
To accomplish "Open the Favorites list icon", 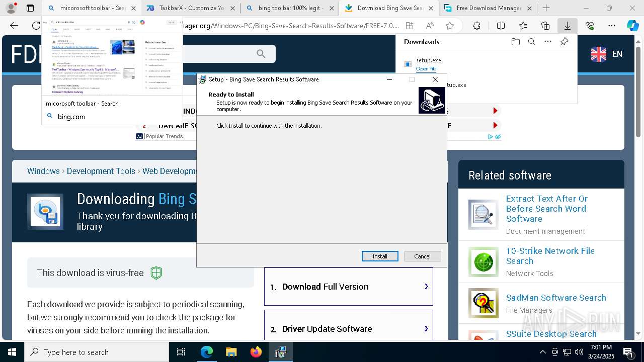I will coord(523,26).
